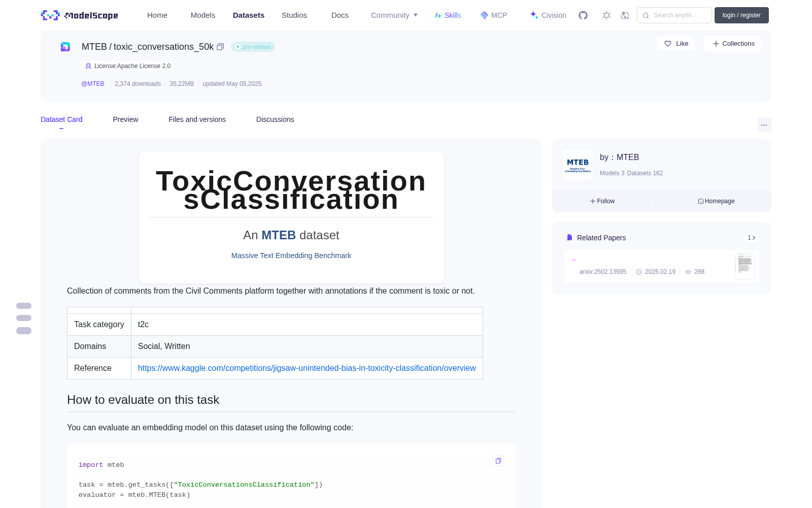Screen dimensions: 812x508
Task: Open the arxiv paper preview thumbnail
Action: (x=745, y=266)
